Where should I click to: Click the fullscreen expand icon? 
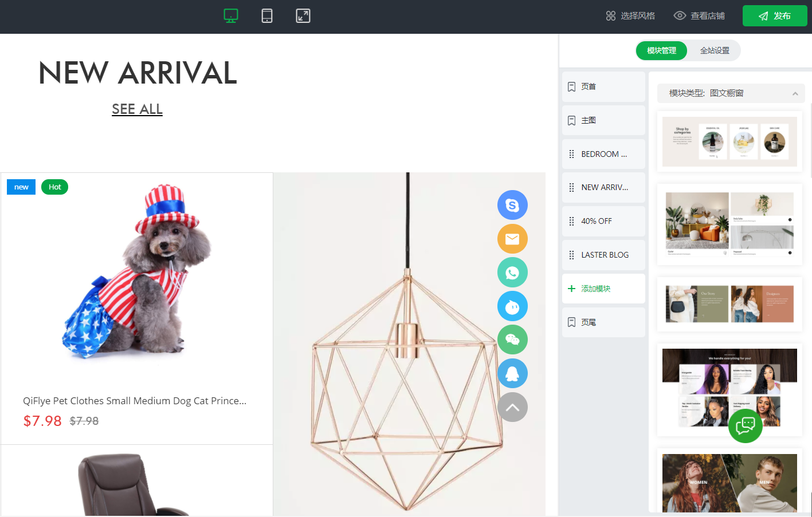pos(303,16)
